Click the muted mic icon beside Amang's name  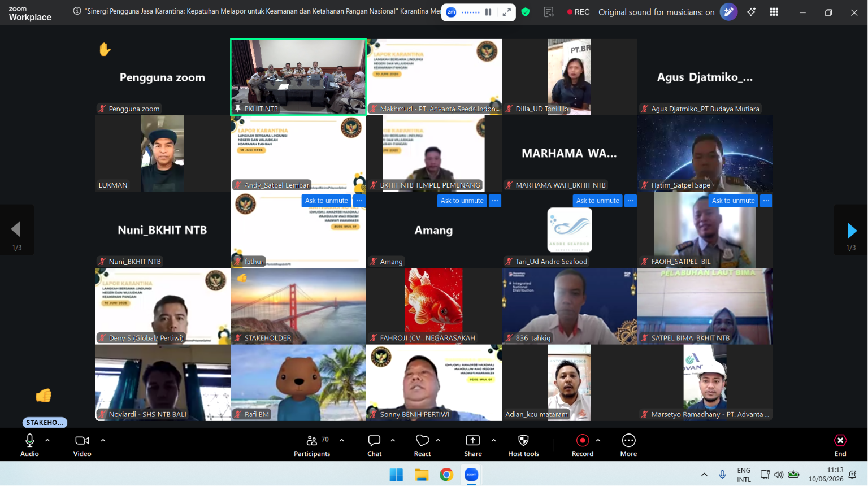374,262
